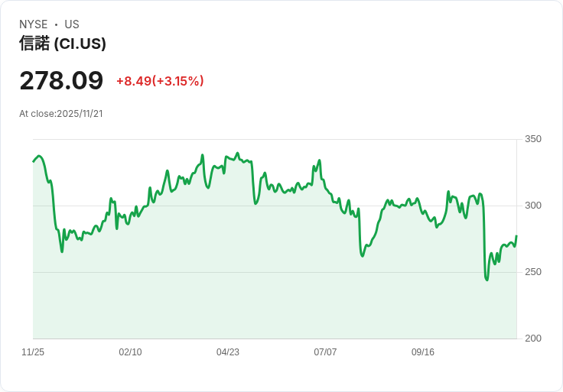Select the 11/25 date on x-axis

pos(33,352)
